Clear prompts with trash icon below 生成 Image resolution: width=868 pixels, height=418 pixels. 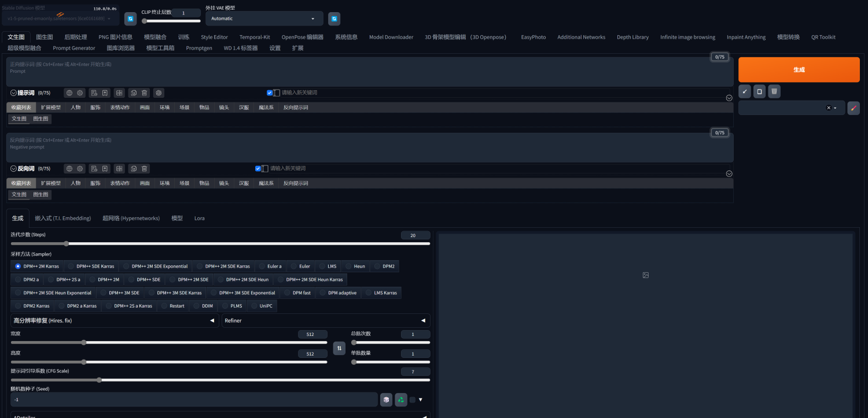pos(774,91)
